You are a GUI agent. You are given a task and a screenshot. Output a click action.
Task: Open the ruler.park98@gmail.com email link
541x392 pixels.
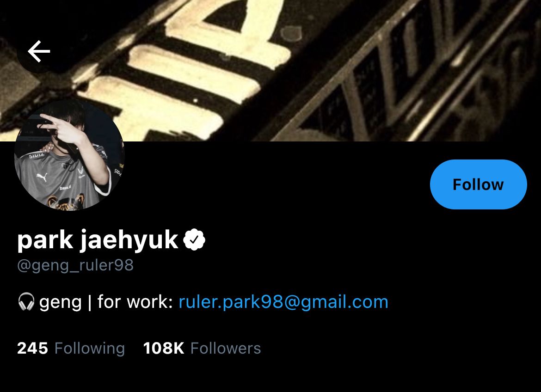click(283, 302)
